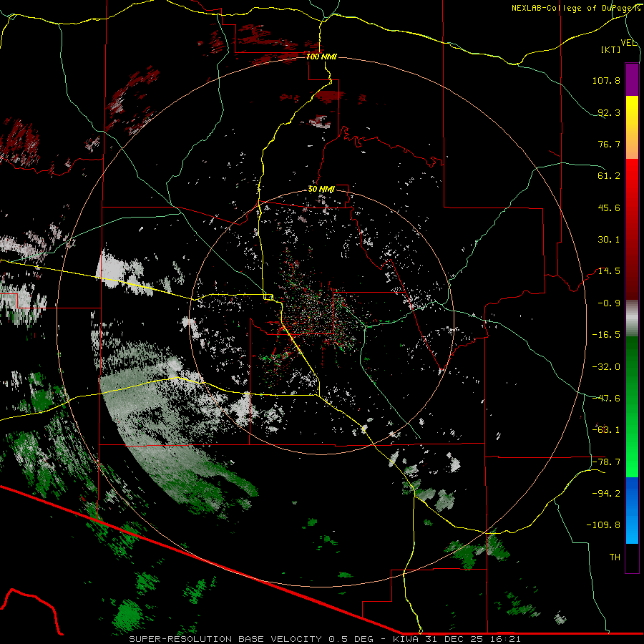This screenshot has height=644, width=644.
Task: Click the 50 NMI range ring label
Action: click(321, 190)
